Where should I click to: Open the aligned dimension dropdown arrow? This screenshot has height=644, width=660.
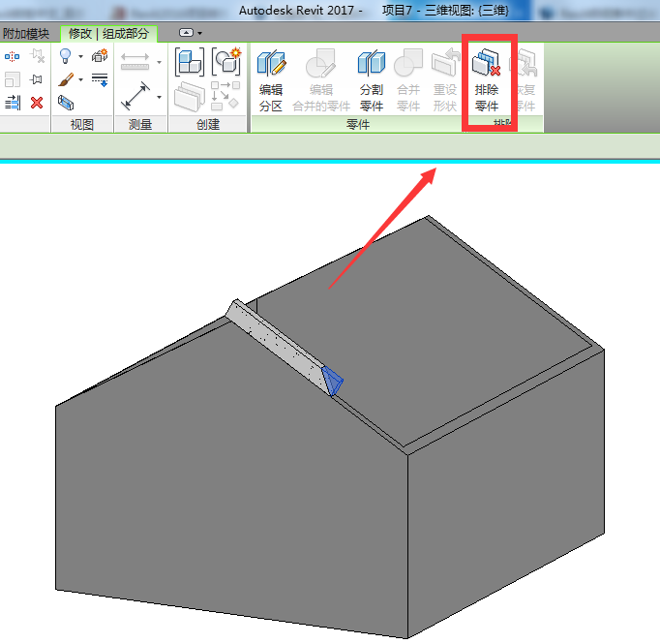(x=160, y=97)
